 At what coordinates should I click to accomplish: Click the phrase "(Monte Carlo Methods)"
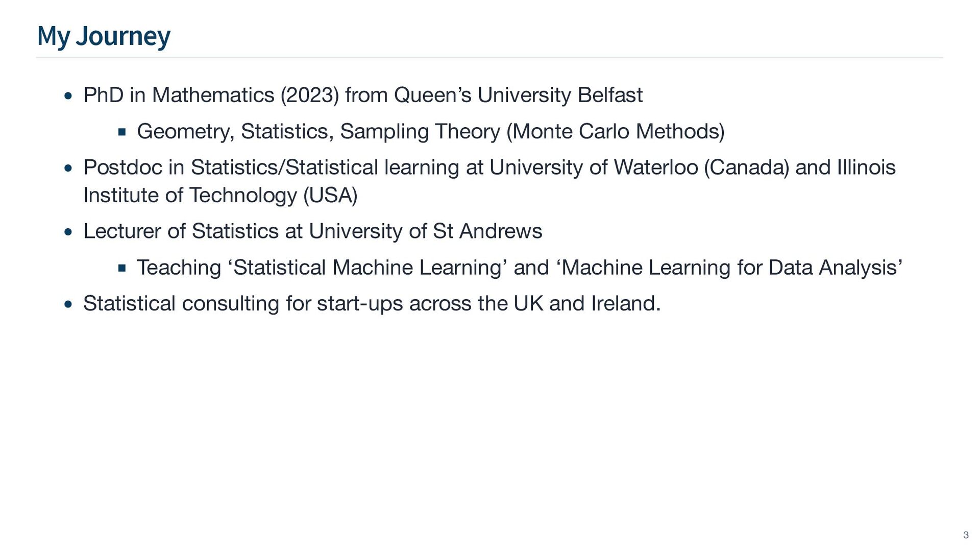point(615,132)
